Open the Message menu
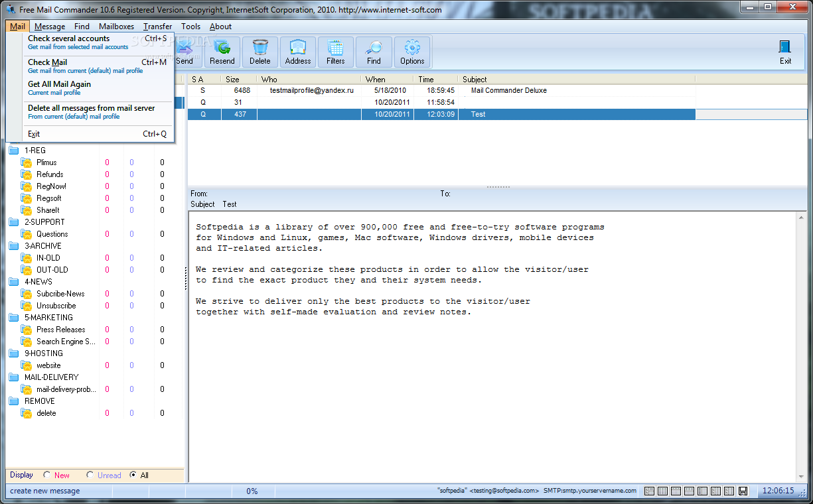 click(x=50, y=27)
